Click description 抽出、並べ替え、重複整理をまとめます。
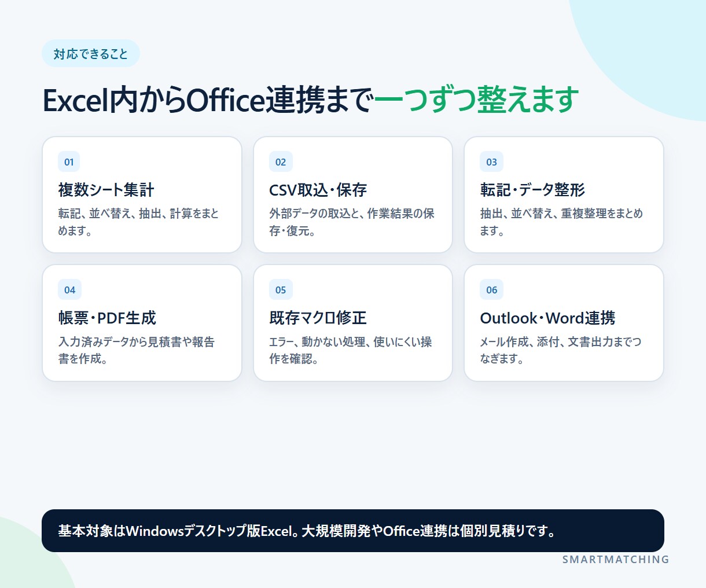 point(561,222)
